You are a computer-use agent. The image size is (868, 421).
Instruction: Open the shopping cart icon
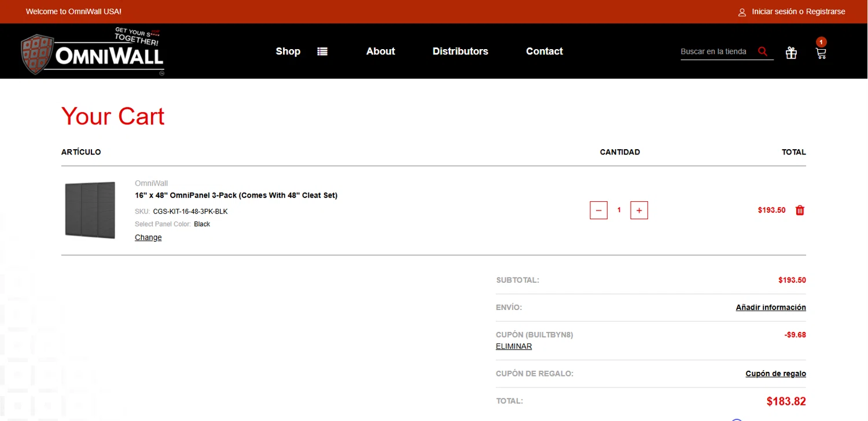click(821, 53)
